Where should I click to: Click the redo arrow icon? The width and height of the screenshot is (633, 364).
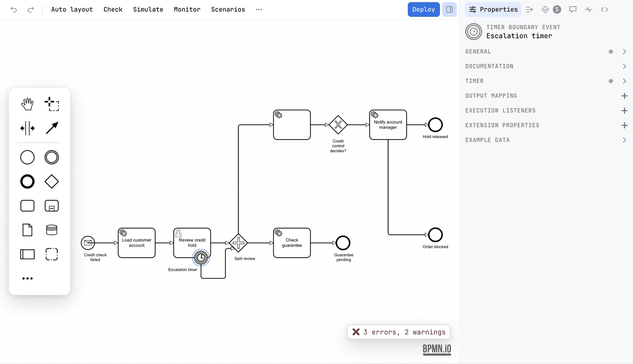point(30,9)
